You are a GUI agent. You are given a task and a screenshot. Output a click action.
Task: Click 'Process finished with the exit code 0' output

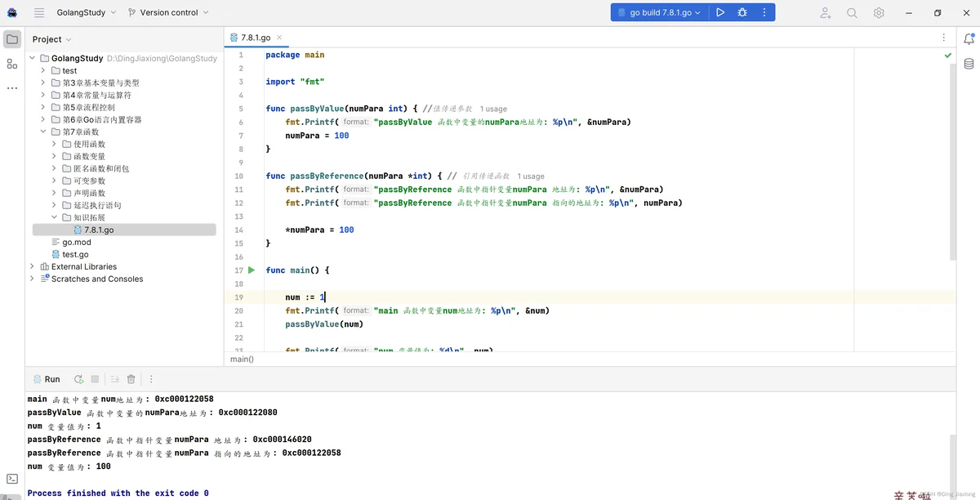coord(118,493)
